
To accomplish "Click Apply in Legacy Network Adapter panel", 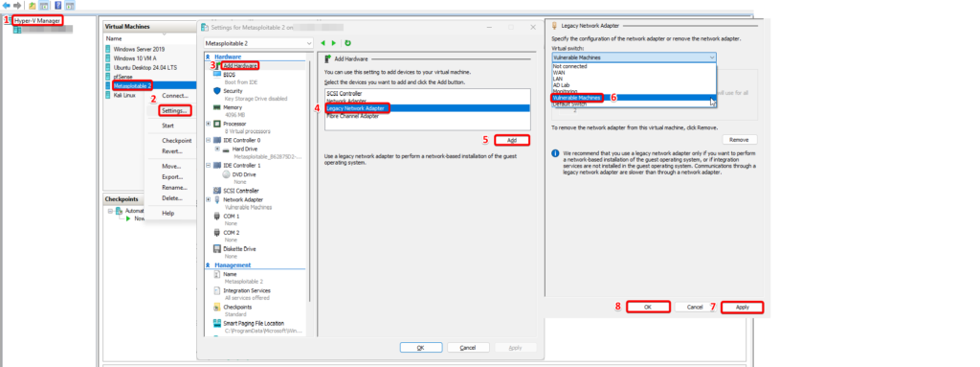I will (742, 308).
